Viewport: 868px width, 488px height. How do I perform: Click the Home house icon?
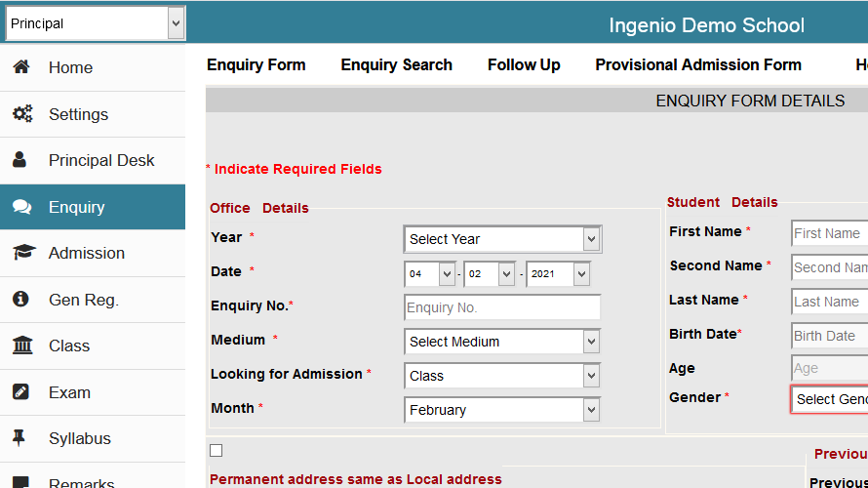21,67
